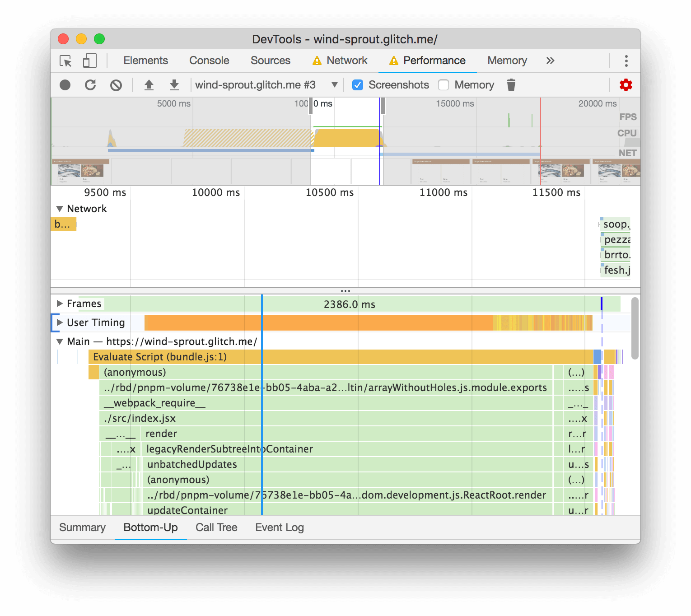
Task: Open the wind-sprout.glitch.me #3 profile dropdown
Action: tap(334, 84)
